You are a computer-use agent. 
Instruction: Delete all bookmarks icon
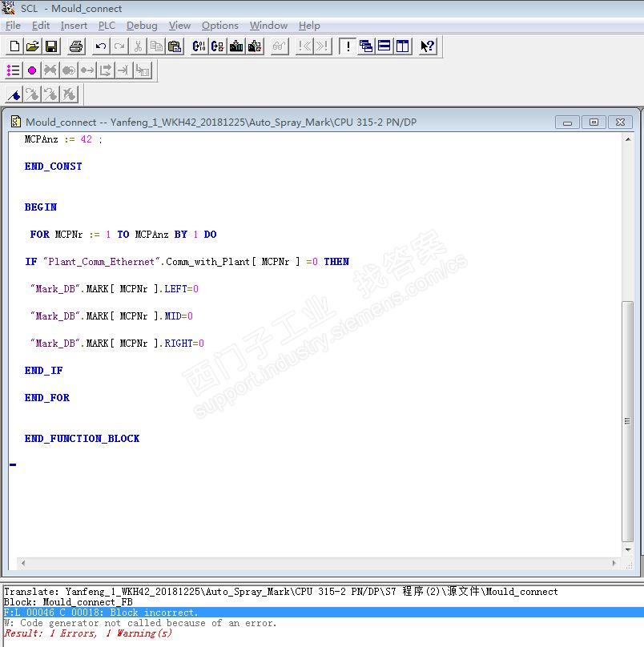[x=70, y=95]
